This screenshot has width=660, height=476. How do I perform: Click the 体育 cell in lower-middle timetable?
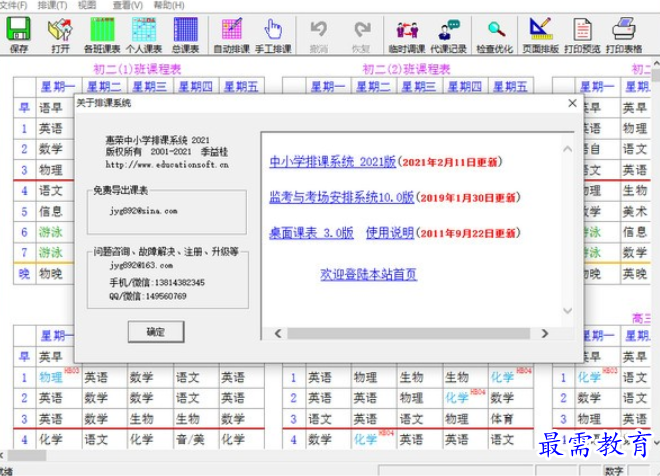(511, 419)
